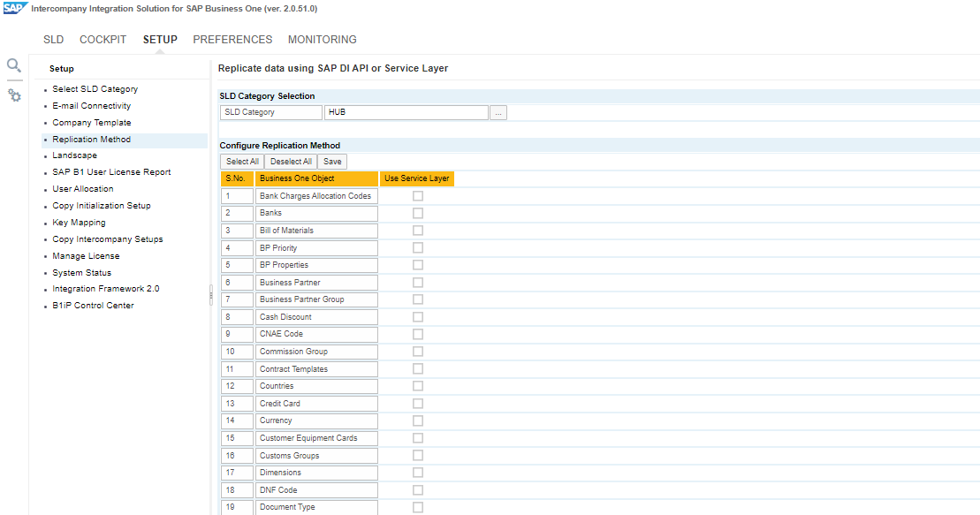Check Use Service Layer for Business Partner
The image size is (980, 515).
418,283
